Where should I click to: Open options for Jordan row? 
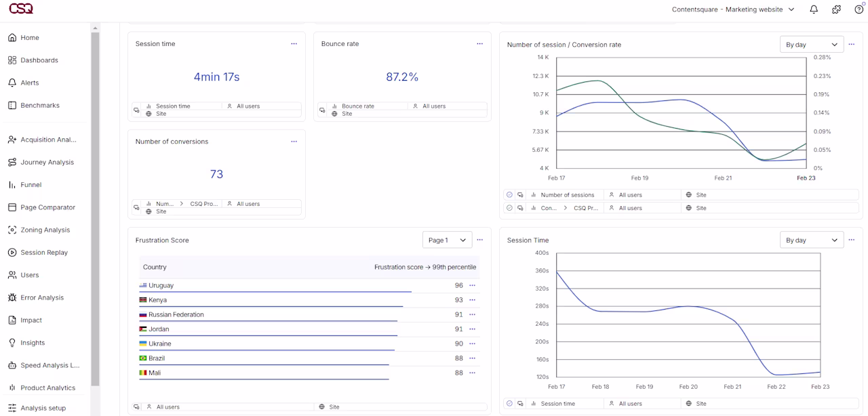(473, 329)
